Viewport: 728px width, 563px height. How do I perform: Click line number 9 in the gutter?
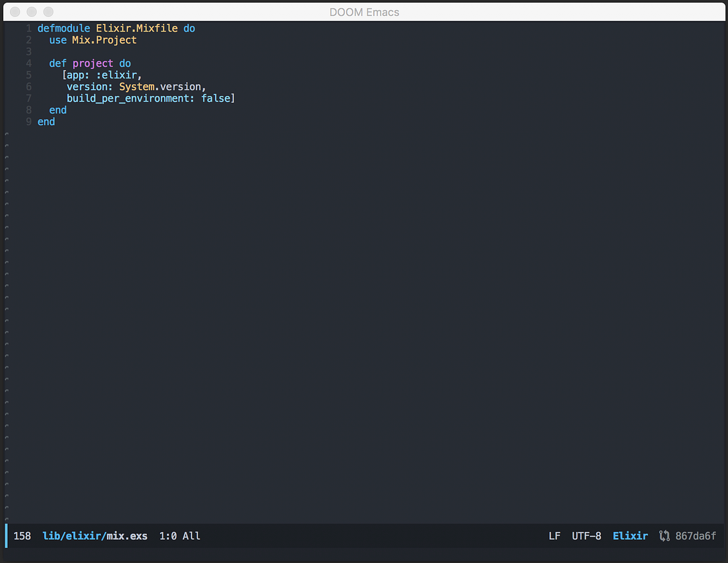pyautogui.click(x=28, y=121)
